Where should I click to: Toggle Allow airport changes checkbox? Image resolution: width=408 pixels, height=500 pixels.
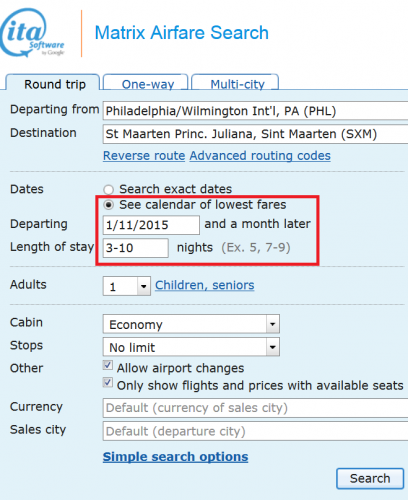point(108,365)
